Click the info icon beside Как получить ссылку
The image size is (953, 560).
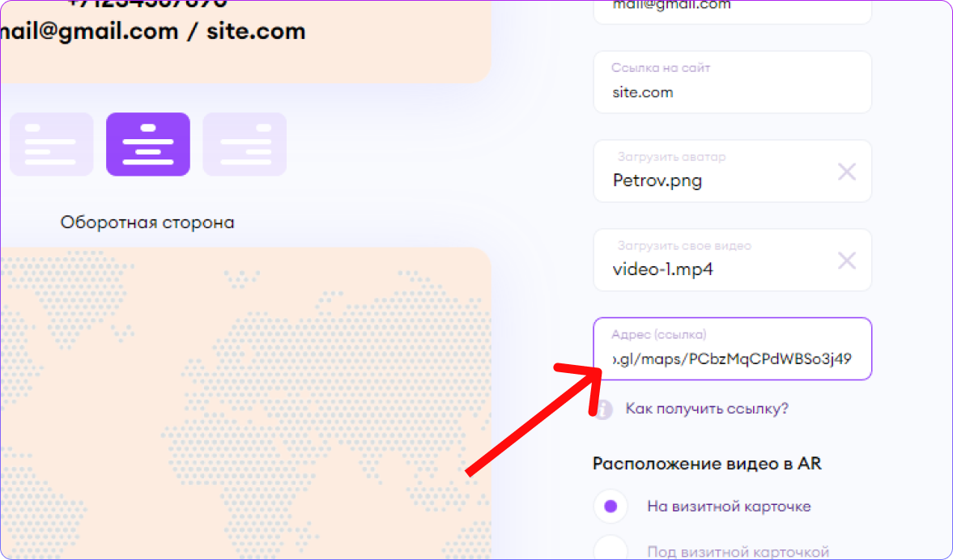click(603, 409)
